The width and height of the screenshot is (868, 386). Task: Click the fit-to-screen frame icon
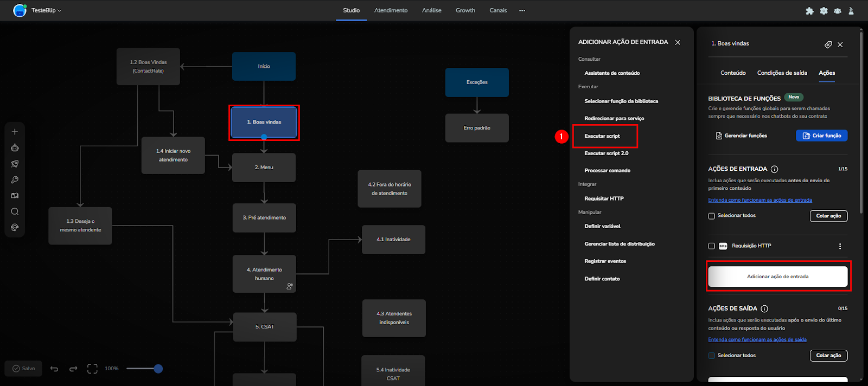tap(92, 369)
